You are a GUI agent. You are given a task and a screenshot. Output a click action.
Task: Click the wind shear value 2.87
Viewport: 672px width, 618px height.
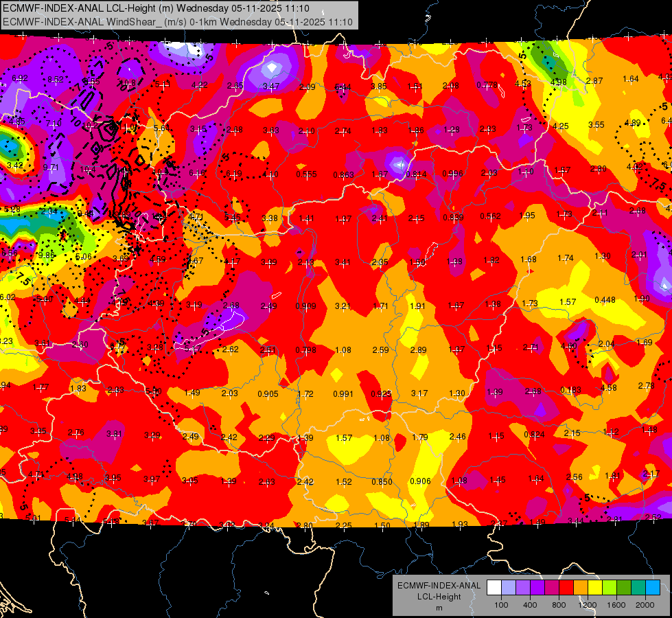pos(594,80)
